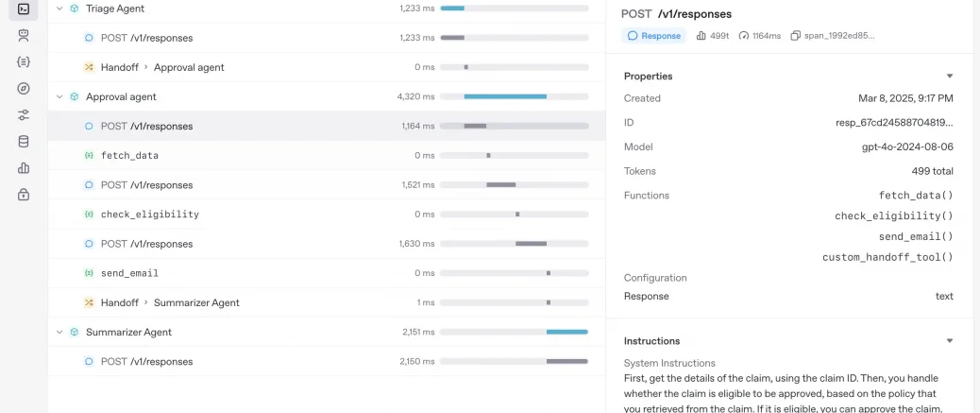Click the robot Assistants sidebar icon
This screenshot has width=980, height=413.
click(x=24, y=35)
